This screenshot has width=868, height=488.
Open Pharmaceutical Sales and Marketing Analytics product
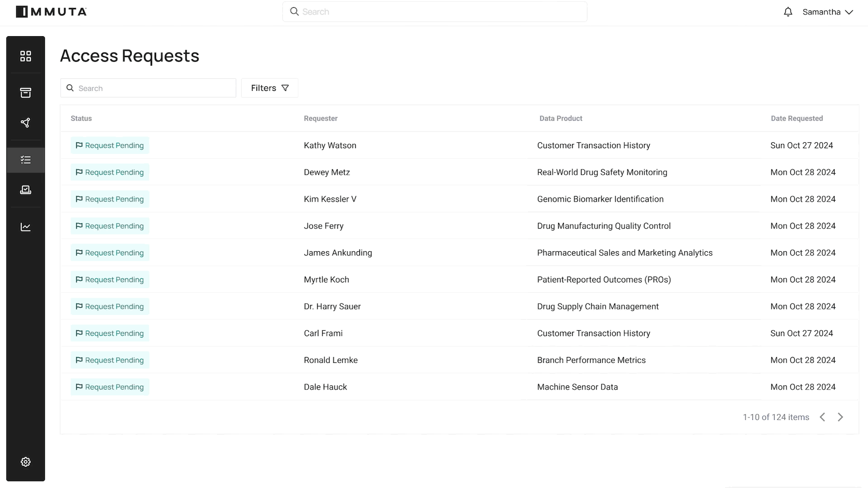(x=625, y=253)
